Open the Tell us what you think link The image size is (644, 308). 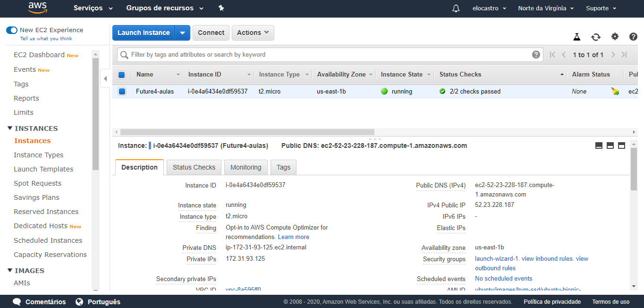coord(46,39)
